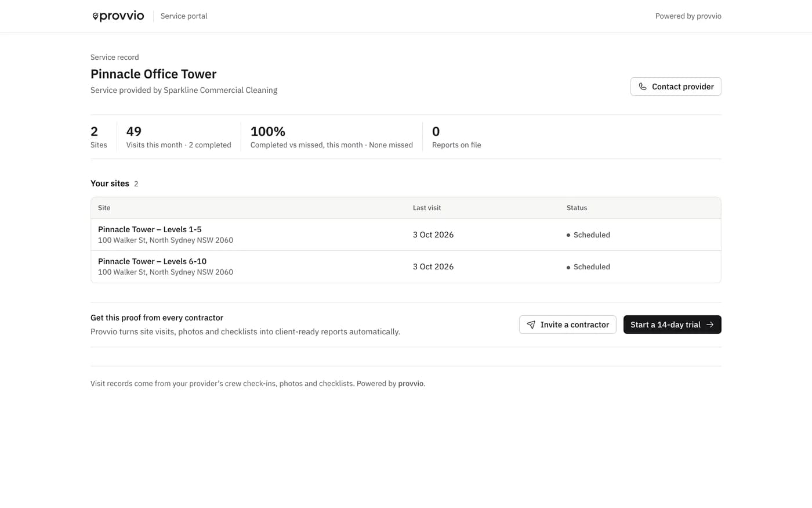This screenshot has width=812, height=508.
Task: Click the phone icon in Contact provider
Action: point(643,87)
